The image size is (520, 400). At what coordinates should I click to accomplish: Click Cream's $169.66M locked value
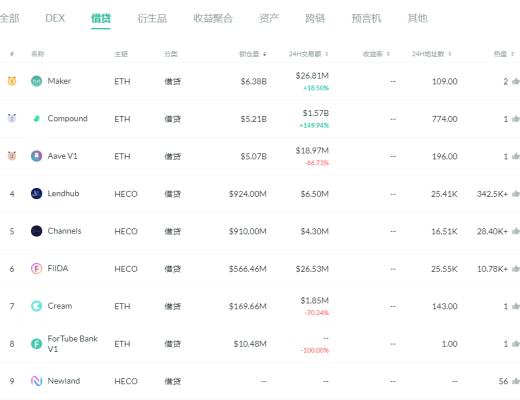pyautogui.click(x=248, y=306)
